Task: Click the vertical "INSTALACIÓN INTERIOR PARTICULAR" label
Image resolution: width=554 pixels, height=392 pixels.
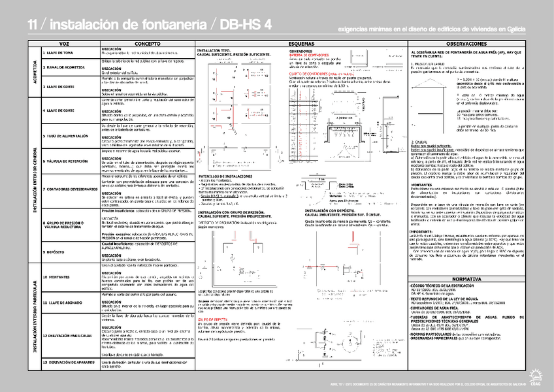Action: [35, 316]
